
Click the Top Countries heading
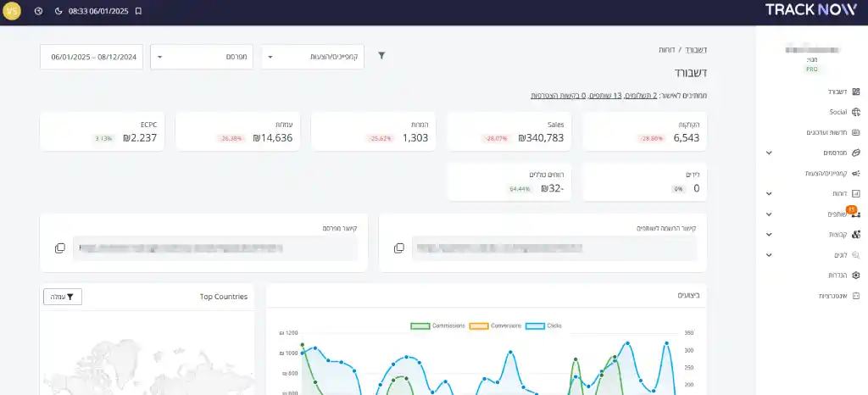pos(224,297)
